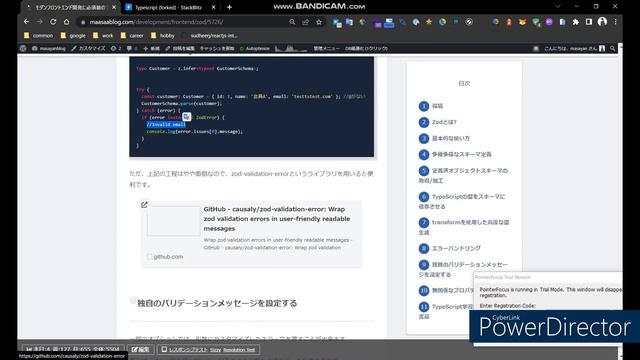Jump to contents item 2 Zodとは?
Viewport: 640px width, 360px height.
pyautogui.click(x=438, y=122)
